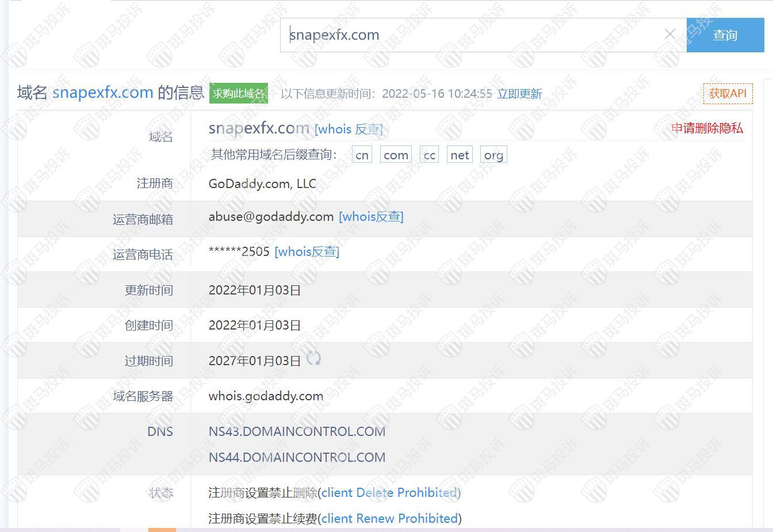Image resolution: width=773 pixels, height=532 pixels.
Task: Click the green 求购此域名 badge
Action: (x=238, y=93)
